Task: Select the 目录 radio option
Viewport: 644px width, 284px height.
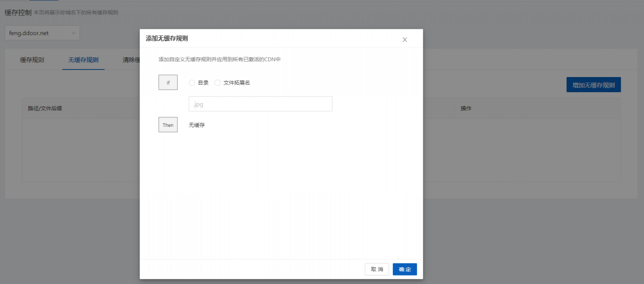Action: pos(192,83)
